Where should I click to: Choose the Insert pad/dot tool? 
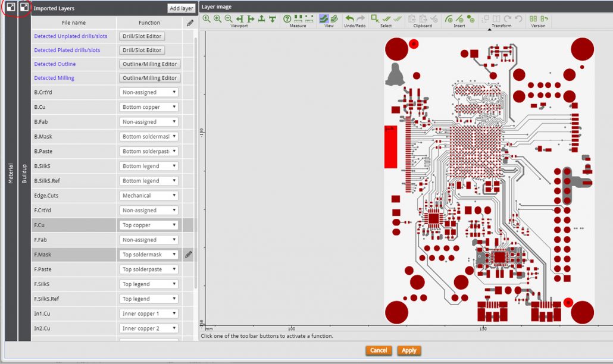[471, 19]
